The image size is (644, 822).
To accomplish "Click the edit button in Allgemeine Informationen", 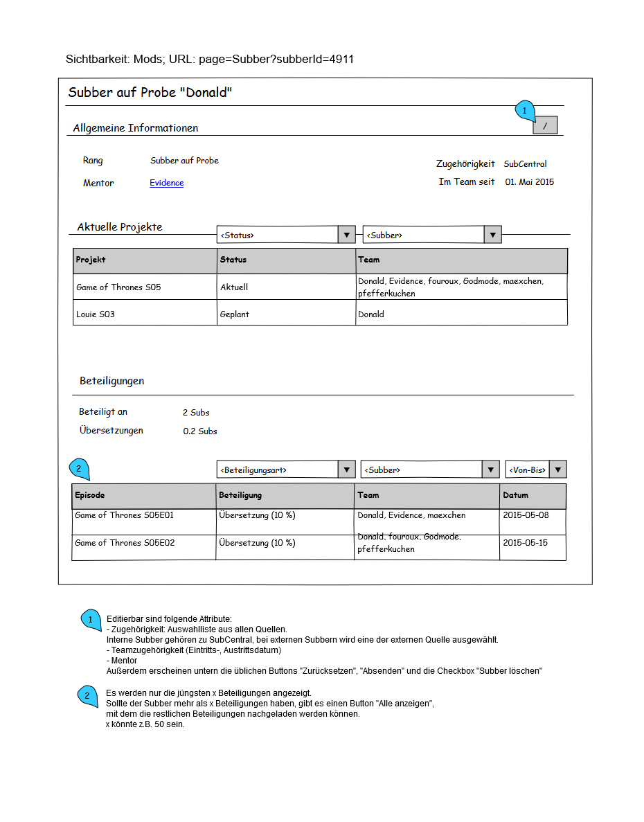I will [545, 125].
